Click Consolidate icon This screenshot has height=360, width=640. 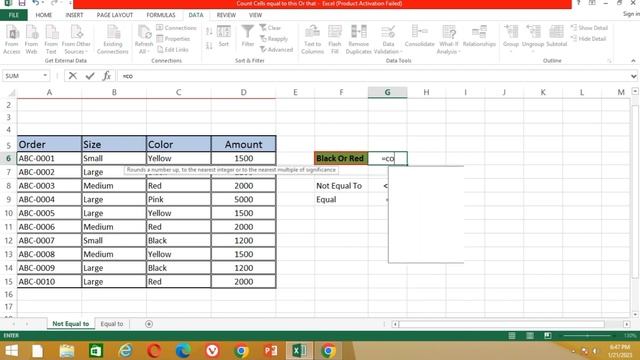tap(420, 36)
